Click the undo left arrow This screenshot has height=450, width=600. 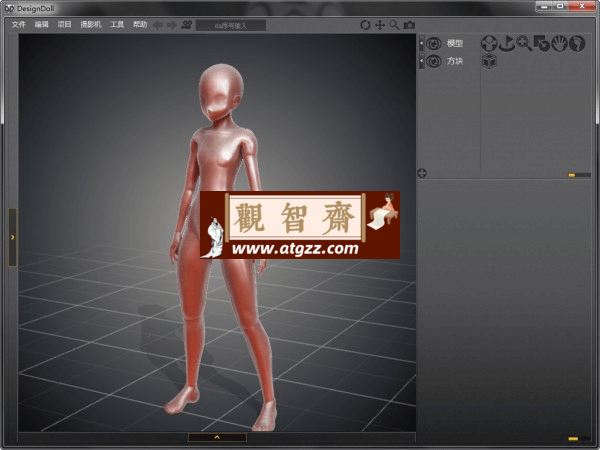[158, 25]
